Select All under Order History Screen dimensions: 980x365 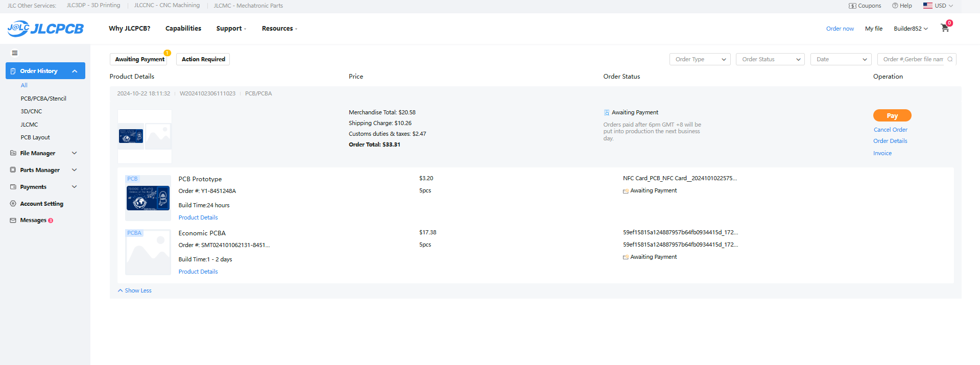(x=24, y=85)
